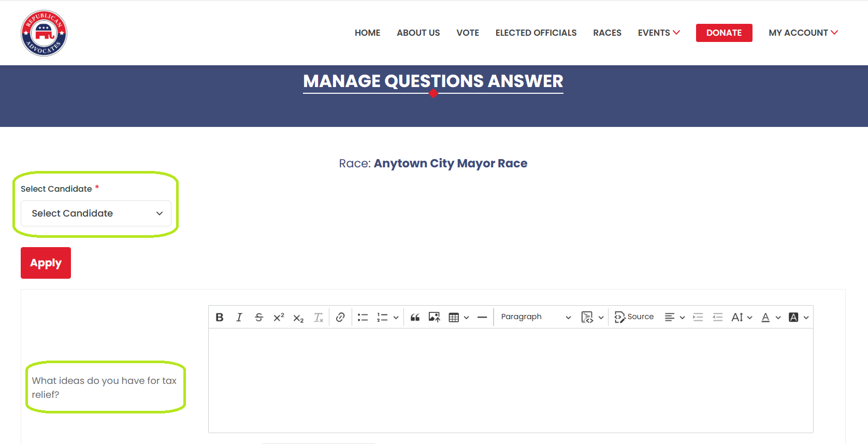This screenshot has width=868, height=444.
Task: Insert a block quote
Action: coord(415,317)
